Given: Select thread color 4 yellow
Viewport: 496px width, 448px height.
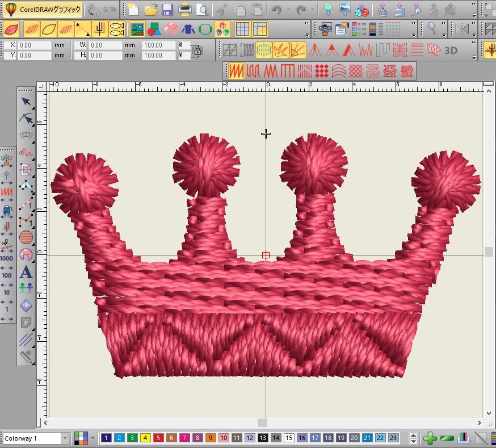Looking at the screenshot, I should coord(145,438).
